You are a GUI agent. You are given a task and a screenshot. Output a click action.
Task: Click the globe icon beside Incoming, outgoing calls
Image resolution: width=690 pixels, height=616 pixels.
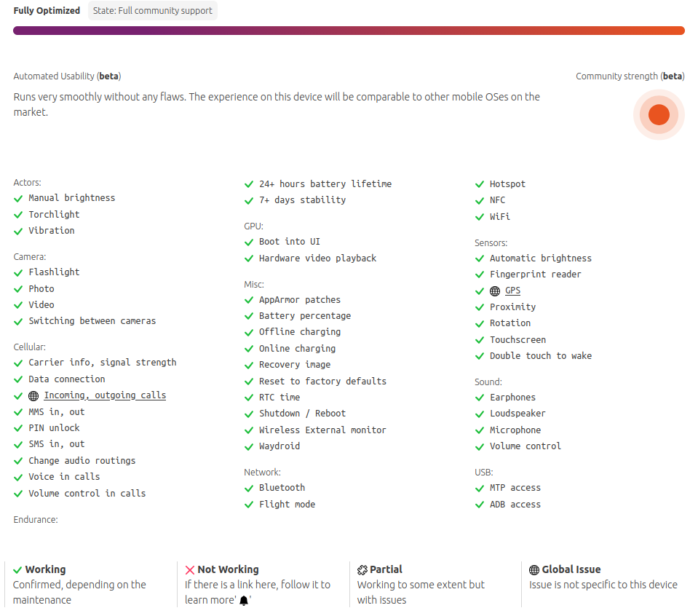[33, 396]
